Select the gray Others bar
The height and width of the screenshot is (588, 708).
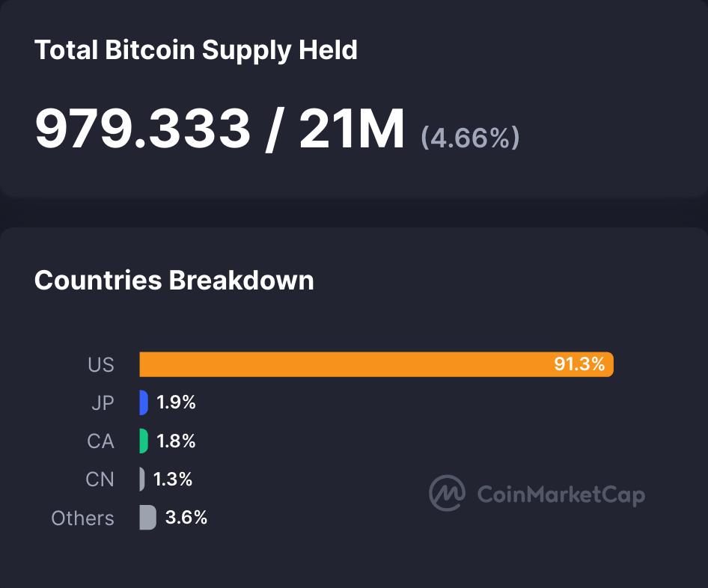(x=147, y=518)
